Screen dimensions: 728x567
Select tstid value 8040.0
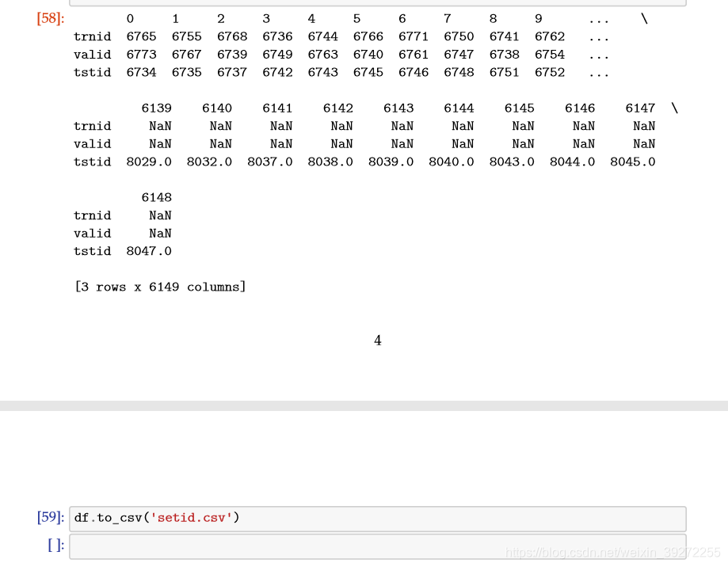point(452,162)
